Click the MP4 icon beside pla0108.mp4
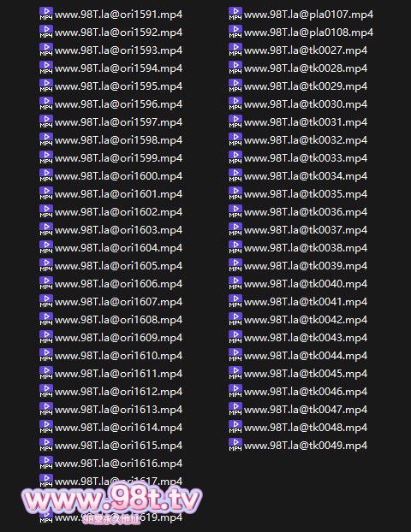This screenshot has width=411, height=532. 235,32
